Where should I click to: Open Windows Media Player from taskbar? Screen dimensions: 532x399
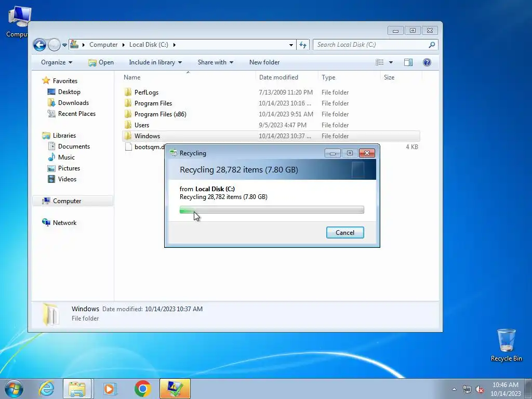pyautogui.click(x=110, y=389)
